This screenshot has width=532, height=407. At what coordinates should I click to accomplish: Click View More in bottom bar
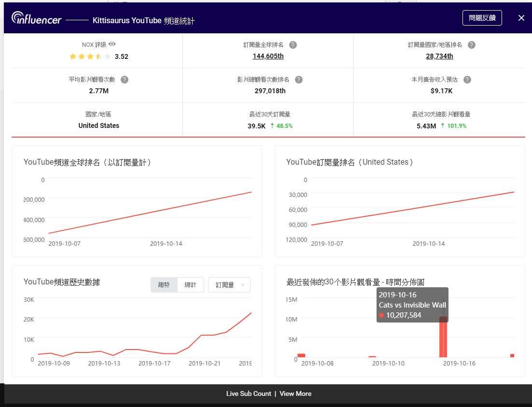[x=295, y=393]
